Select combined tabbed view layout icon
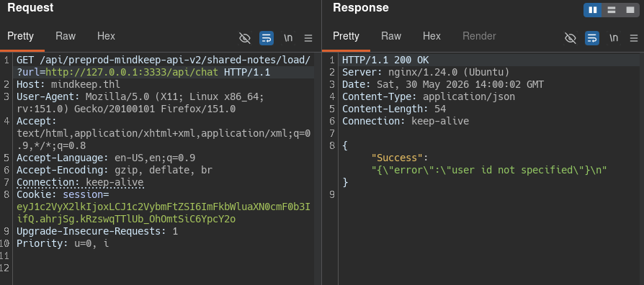The height and width of the screenshot is (285, 644). pyautogui.click(x=630, y=10)
